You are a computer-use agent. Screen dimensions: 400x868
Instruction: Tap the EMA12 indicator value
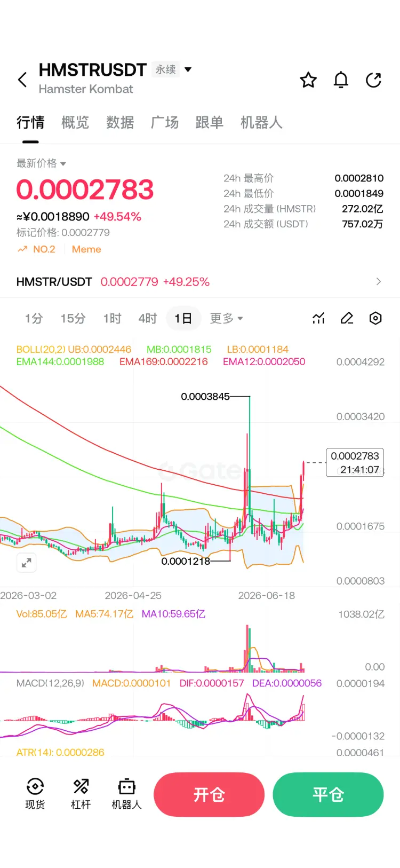tap(264, 361)
